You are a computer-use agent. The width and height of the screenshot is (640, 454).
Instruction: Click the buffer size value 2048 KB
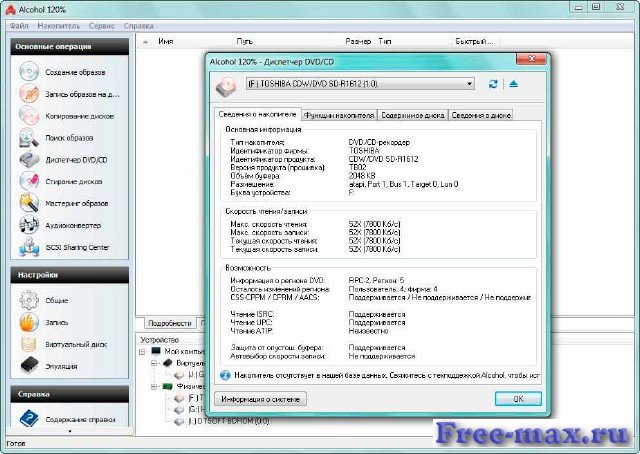point(362,176)
